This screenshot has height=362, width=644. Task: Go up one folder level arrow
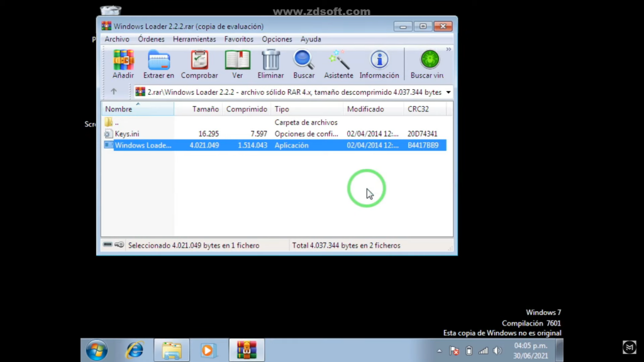click(114, 92)
